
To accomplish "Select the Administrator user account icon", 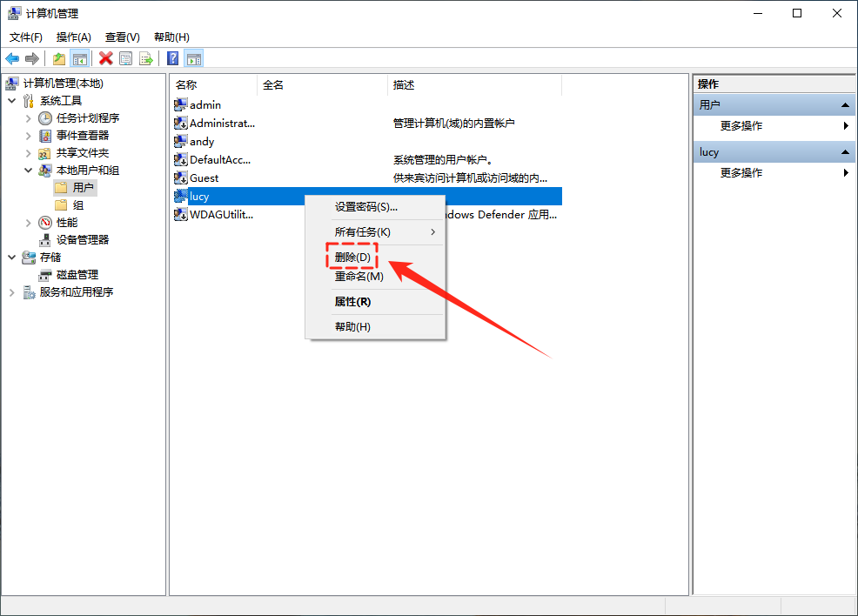I will 181,124.
